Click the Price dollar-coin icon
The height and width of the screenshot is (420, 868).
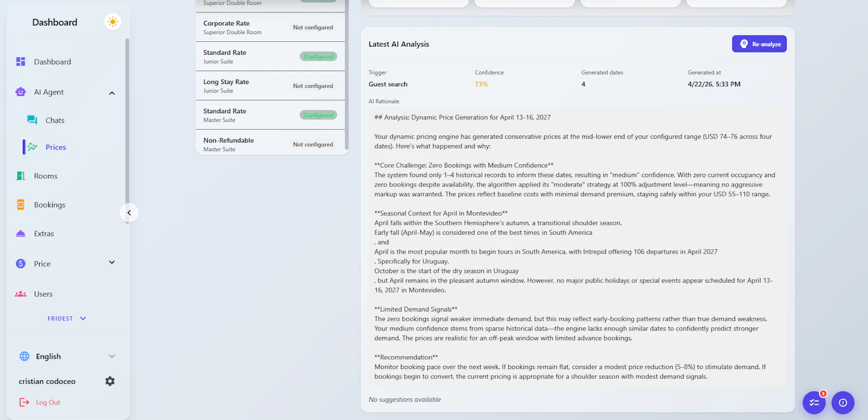point(21,263)
